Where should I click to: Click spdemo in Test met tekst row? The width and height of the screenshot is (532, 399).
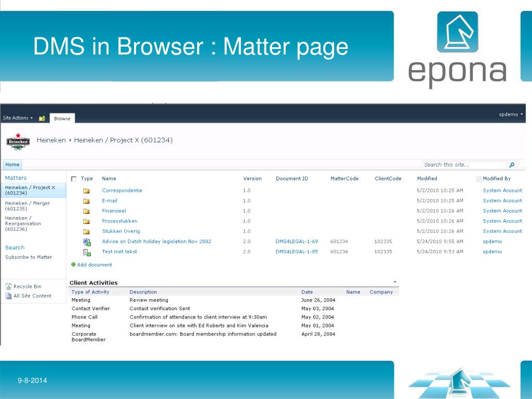(492, 251)
